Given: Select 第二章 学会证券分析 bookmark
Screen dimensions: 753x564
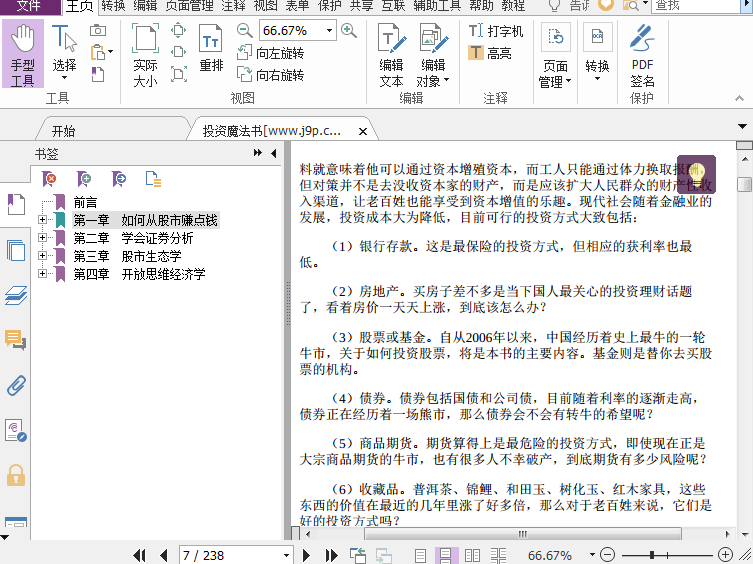Looking at the screenshot, I should [133, 238].
